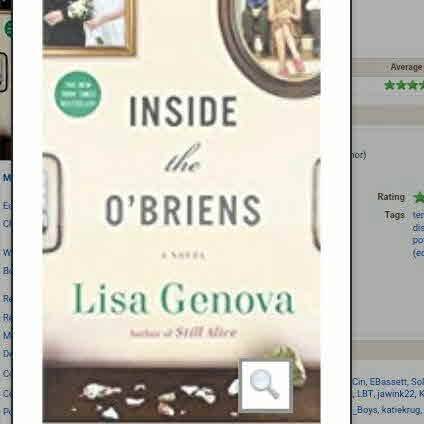424x424 pixels.
Task: Click the white lightbox border left of cover
Action: 28,212
